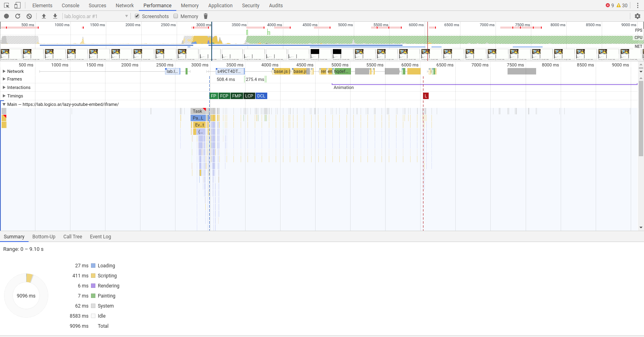The image size is (644, 337).
Task: Open the lab.logico.ar #1 profile dropdown
Action: [96, 16]
